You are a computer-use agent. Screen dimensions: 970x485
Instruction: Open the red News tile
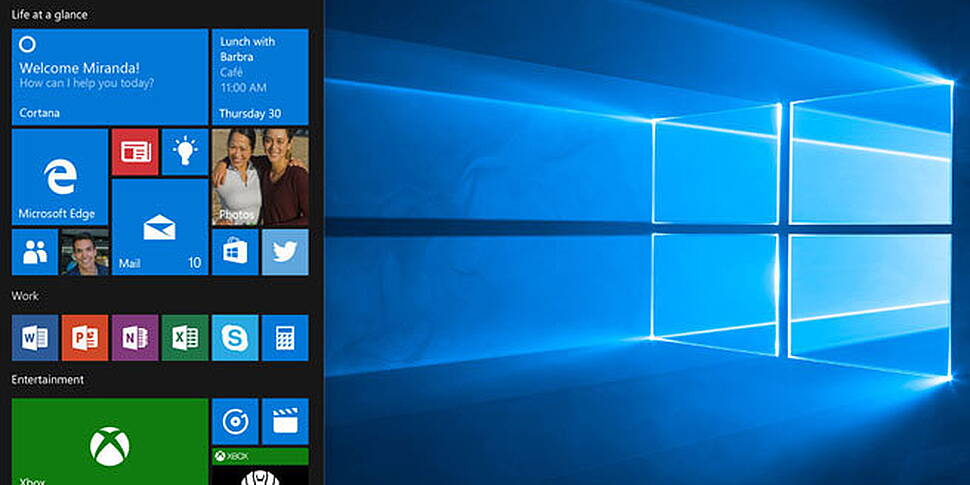(x=135, y=152)
